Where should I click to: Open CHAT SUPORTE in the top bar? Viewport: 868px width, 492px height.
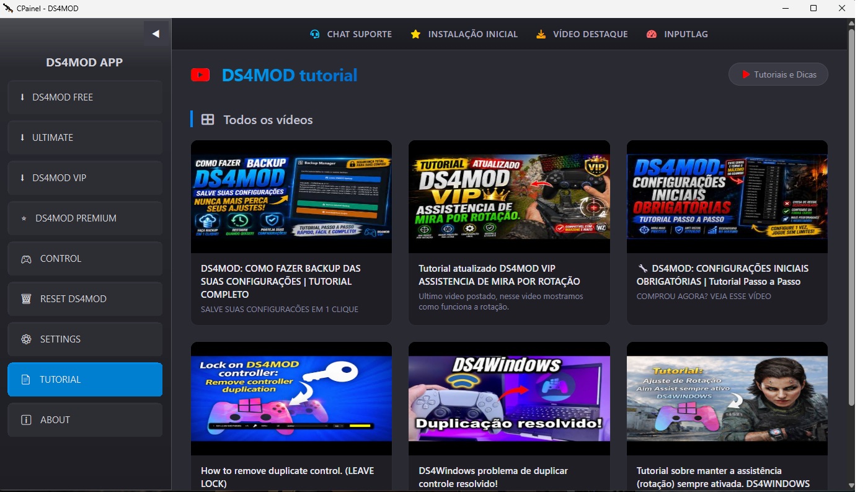351,34
